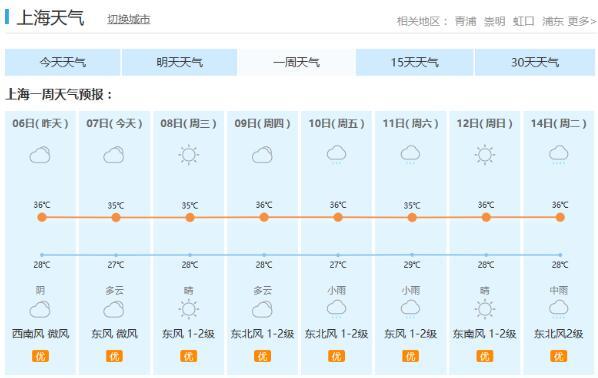Select the 08日(周三) date header
598x378 pixels.
pos(188,123)
